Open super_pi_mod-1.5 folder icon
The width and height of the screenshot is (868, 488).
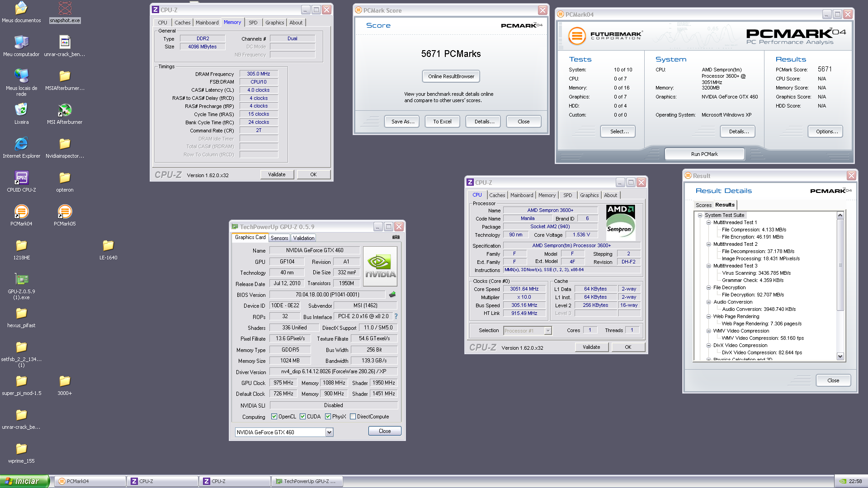[21, 381]
